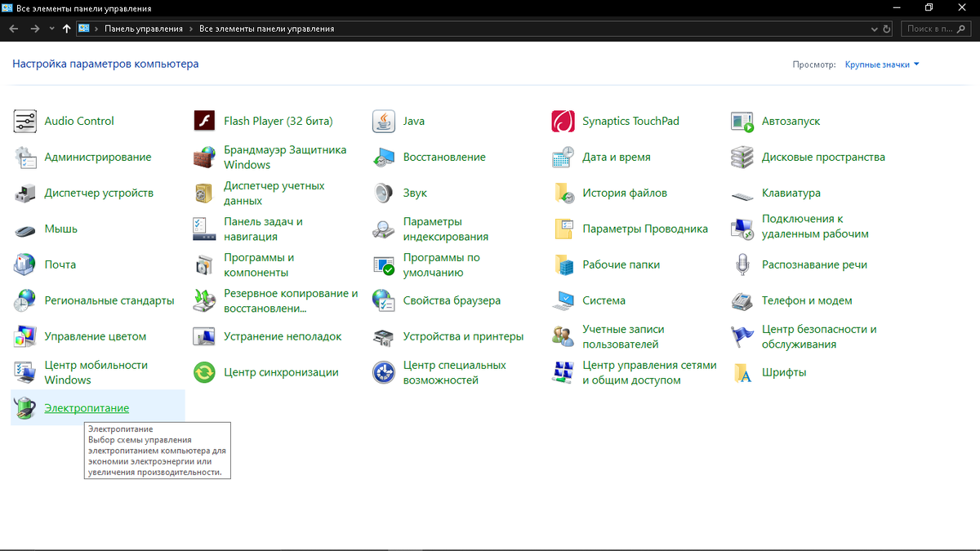Open the Программы и компоненты icon
Image resolution: width=980 pixels, height=551 pixels.
[204, 264]
